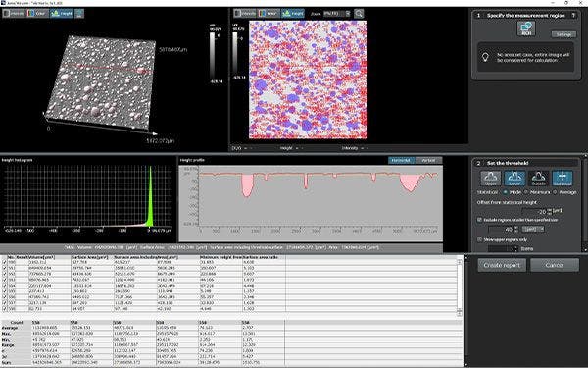Screen dimensions: 588x368
Task: Click the 2D map's grayscale height bar
Action: (235, 54)
